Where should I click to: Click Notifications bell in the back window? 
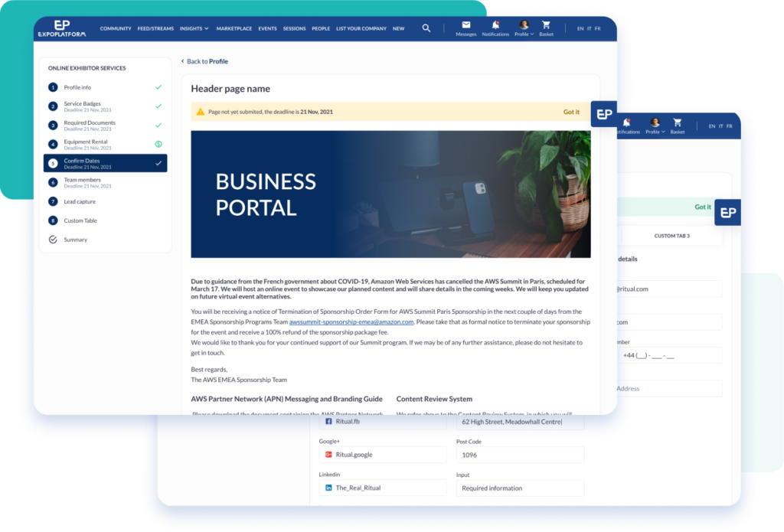[x=626, y=122]
